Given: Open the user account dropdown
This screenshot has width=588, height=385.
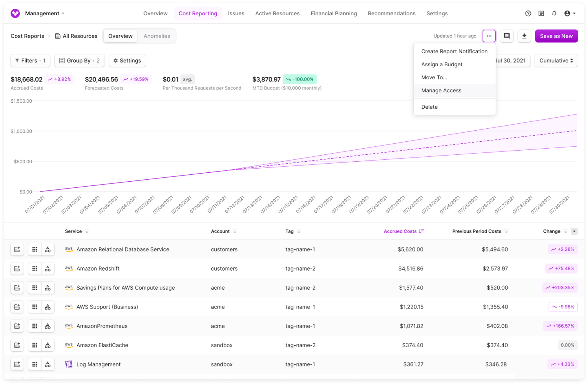Looking at the screenshot, I should [x=569, y=13].
